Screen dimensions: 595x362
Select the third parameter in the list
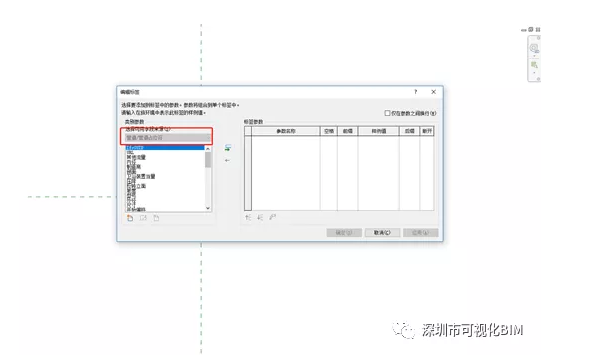point(165,157)
